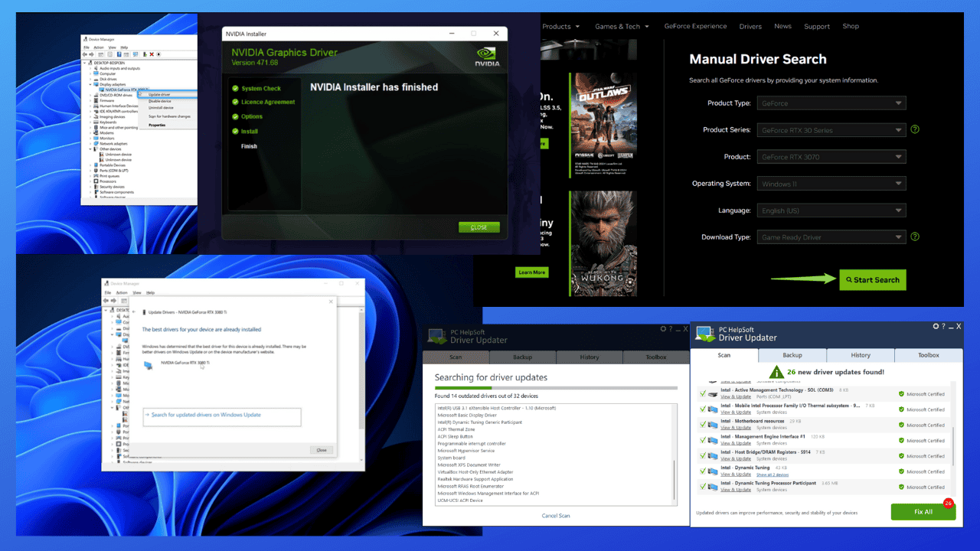Image resolution: width=980 pixels, height=551 pixels.
Task: Select the Scan for hardware changes toolbar icon
Action: click(x=158, y=54)
